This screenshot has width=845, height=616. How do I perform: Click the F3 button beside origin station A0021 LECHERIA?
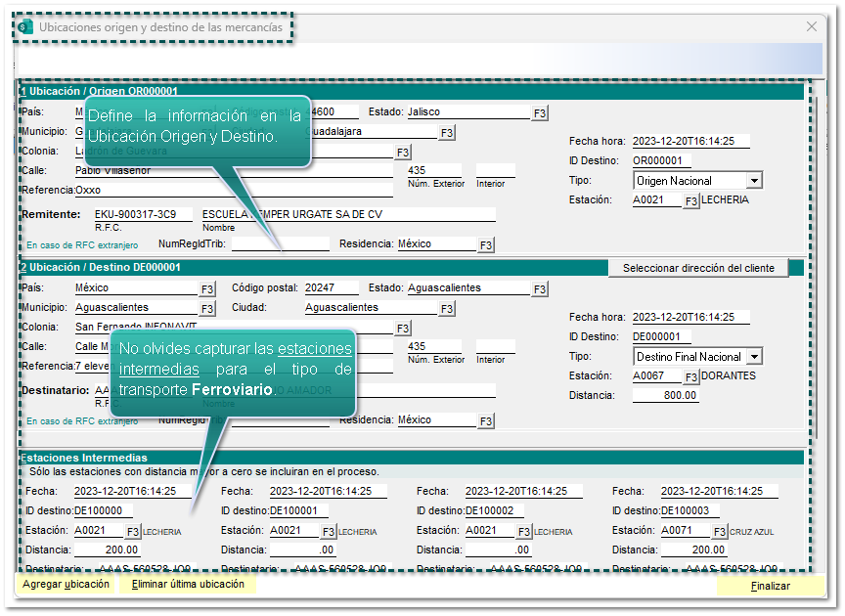[690, 200]
